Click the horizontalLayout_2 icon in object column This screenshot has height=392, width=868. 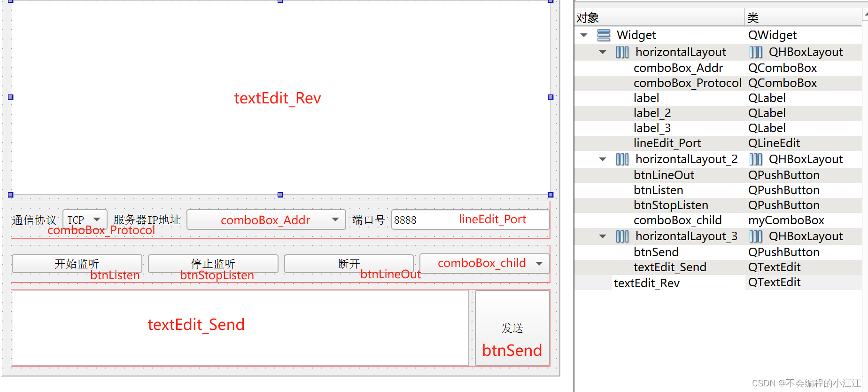click(622, 159)
